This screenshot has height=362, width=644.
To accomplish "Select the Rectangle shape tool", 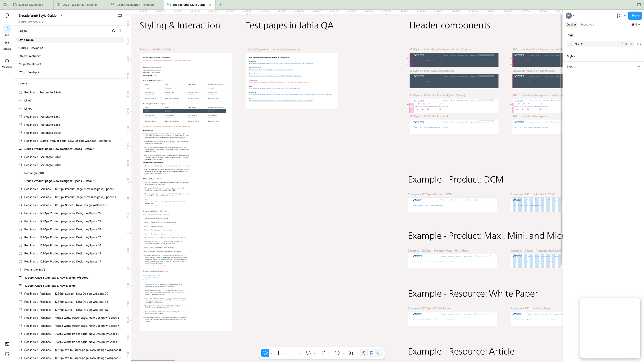I will click(x=294, y=353).
